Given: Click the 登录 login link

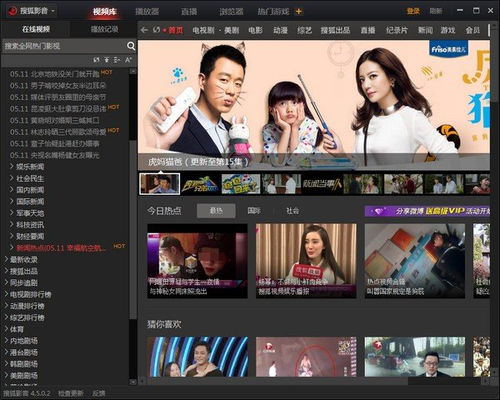Looking at the screenshot, I should point(413,11).
